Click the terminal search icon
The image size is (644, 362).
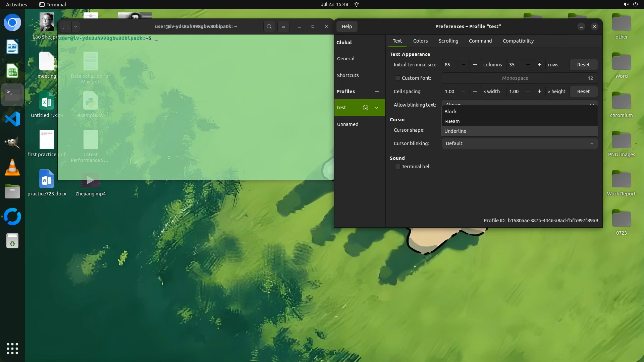pos(269,26)
